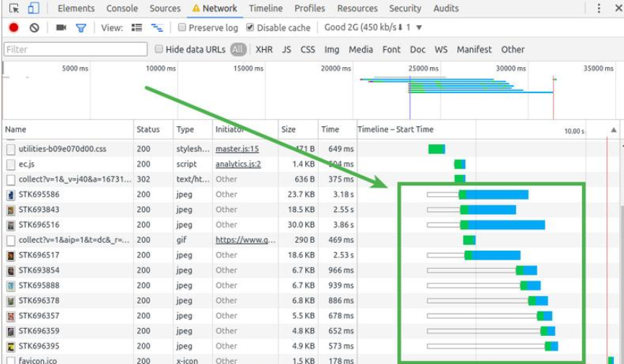This screenshot has width=624, height=364.
Task: Sort by the Time column header
Action: 337,130
